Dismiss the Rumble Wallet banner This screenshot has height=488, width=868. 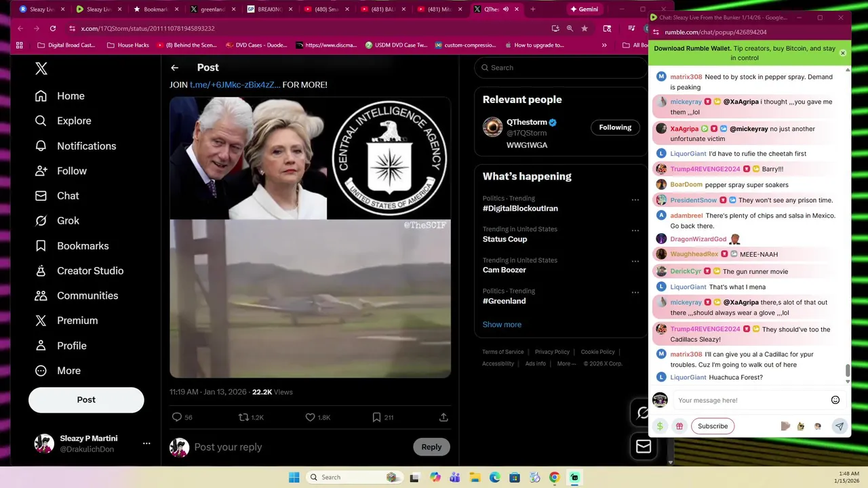pos(843,53)
